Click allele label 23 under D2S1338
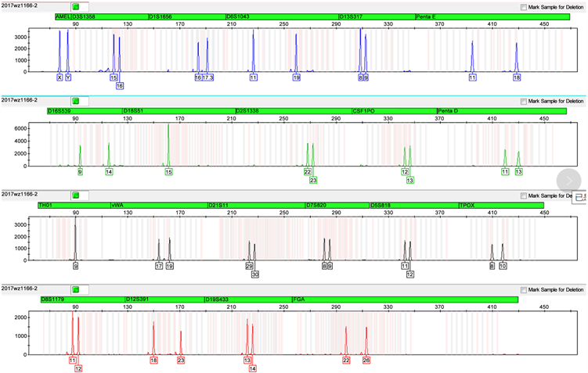This screenshot has width=588, height=373. [313, 180]
